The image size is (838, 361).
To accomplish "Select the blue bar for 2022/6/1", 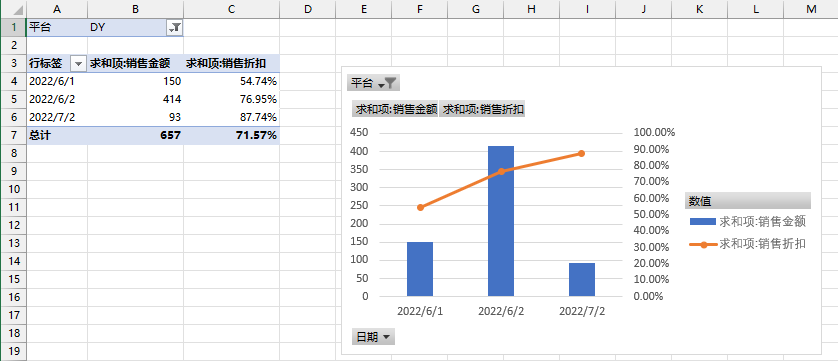I will (420, 269).
